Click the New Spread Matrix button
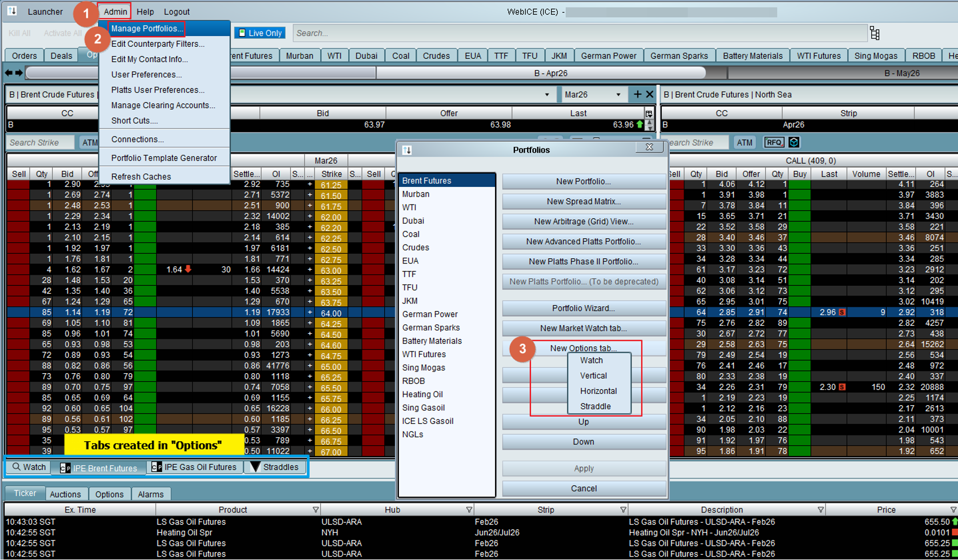This screenshot has width=958, height=560. pos(584,201)
